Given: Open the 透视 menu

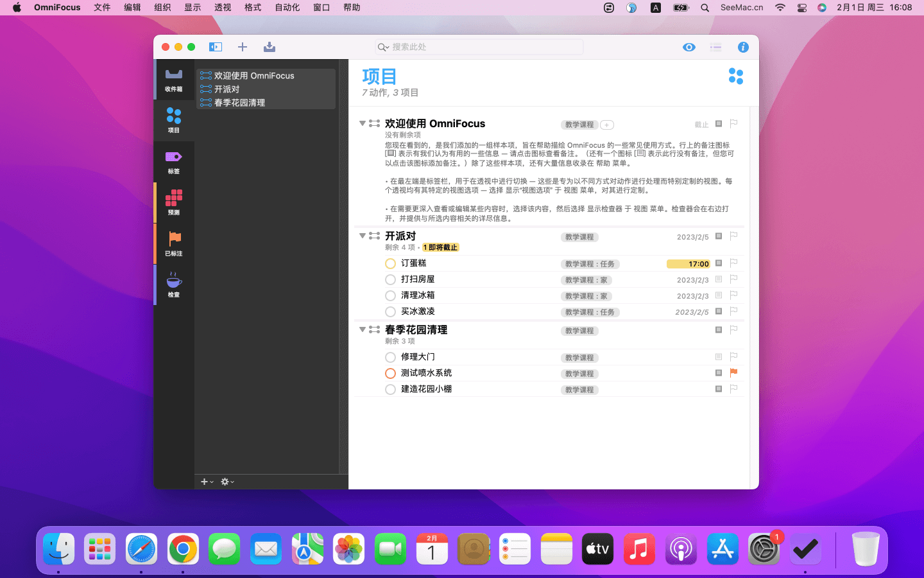Looking at the screenshot, I should (x=223, y=8).
